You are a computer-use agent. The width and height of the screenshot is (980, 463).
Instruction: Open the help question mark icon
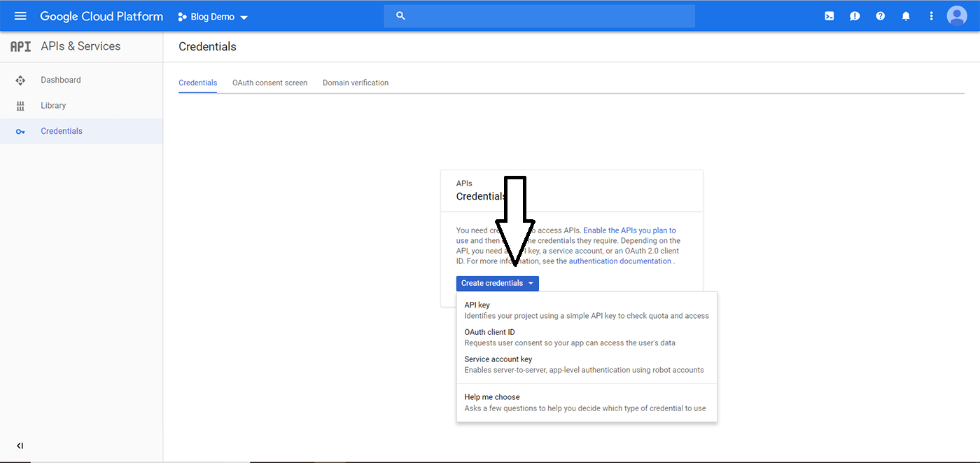[x=881, y=16]
